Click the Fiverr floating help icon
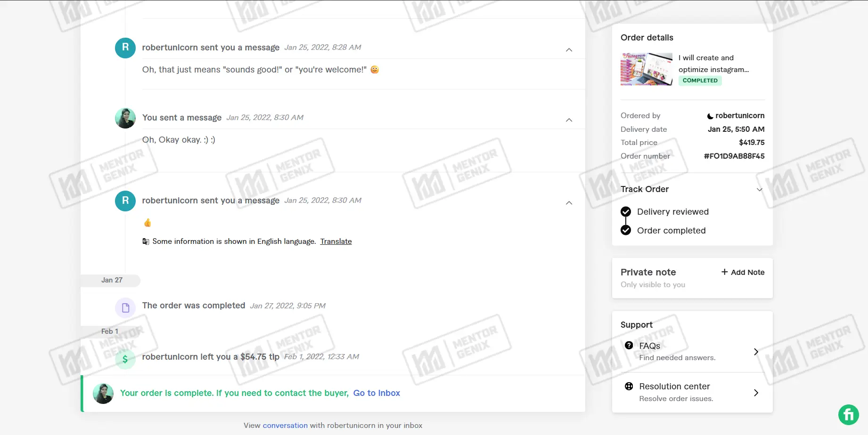Viewport: 868px width, 435px height. click(848, 415)
